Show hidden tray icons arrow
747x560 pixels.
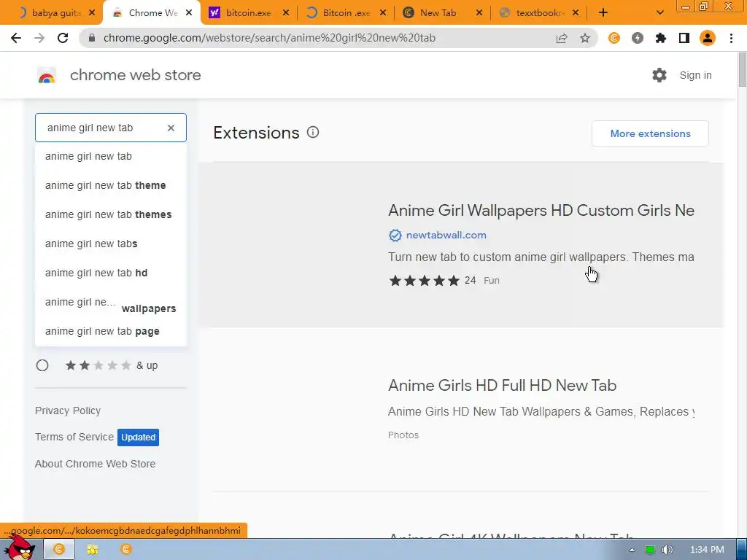[632, 550]
